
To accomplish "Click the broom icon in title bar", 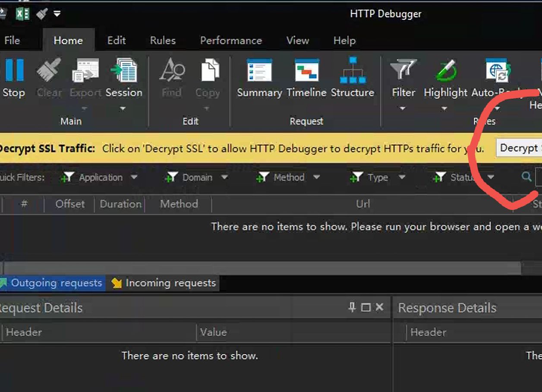I will click(x=42, y=14).
